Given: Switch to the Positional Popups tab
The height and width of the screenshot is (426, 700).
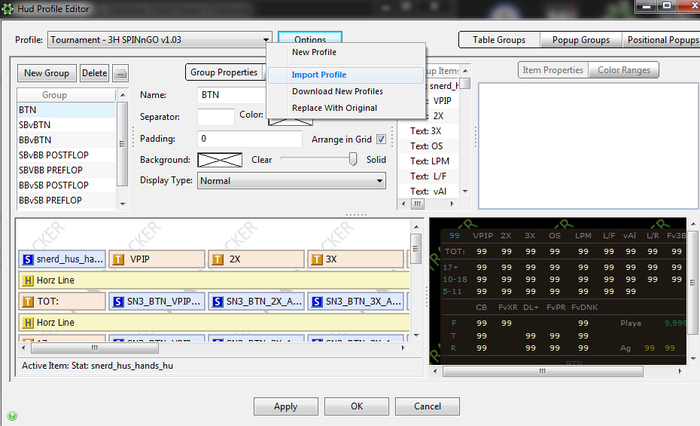Looking at the screenshot, I should (662, 40).
